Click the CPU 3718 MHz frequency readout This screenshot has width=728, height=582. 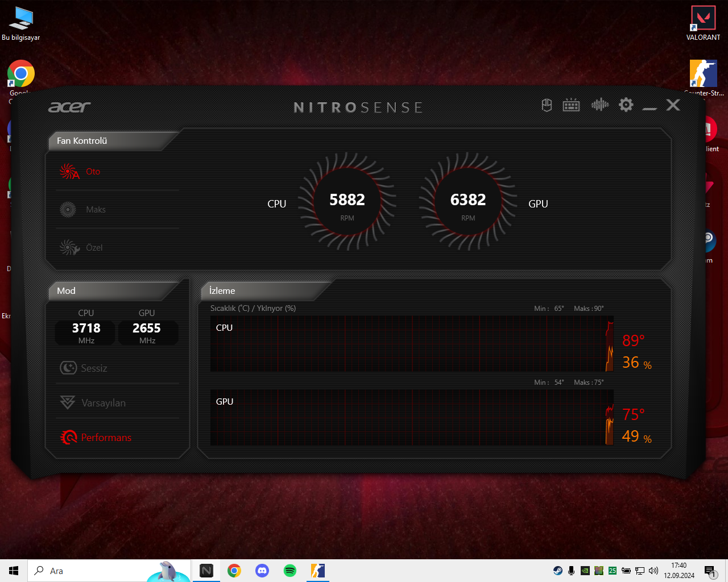tap(86, 332)
